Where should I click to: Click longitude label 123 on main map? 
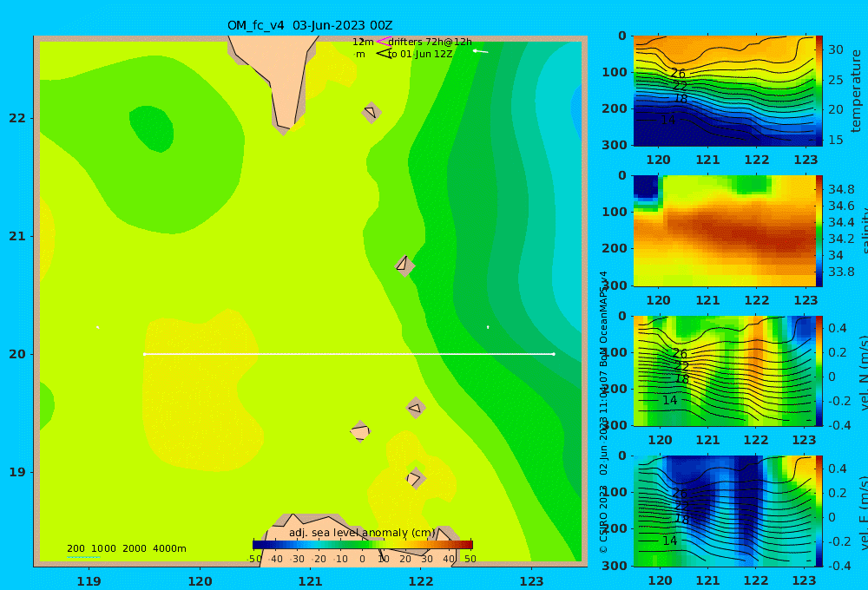click(x=531, y=581)
